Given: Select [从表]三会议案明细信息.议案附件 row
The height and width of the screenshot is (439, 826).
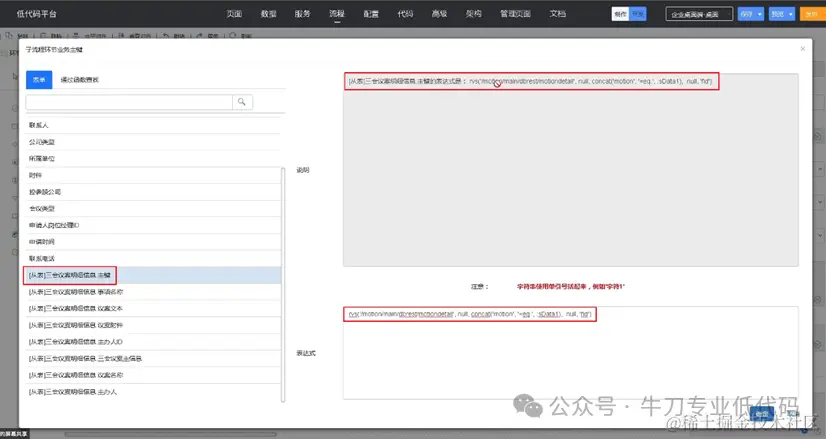Looking at the screenshot, I should point(153,325).
